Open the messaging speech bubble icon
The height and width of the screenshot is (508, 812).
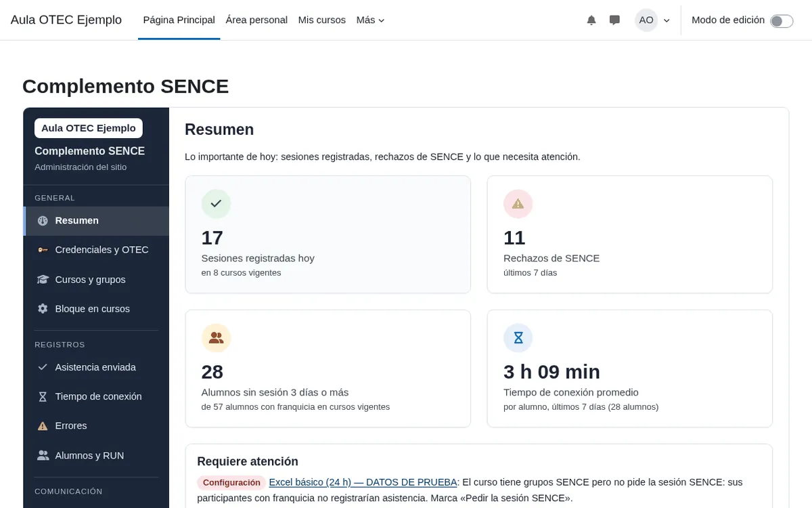[614, 20]
